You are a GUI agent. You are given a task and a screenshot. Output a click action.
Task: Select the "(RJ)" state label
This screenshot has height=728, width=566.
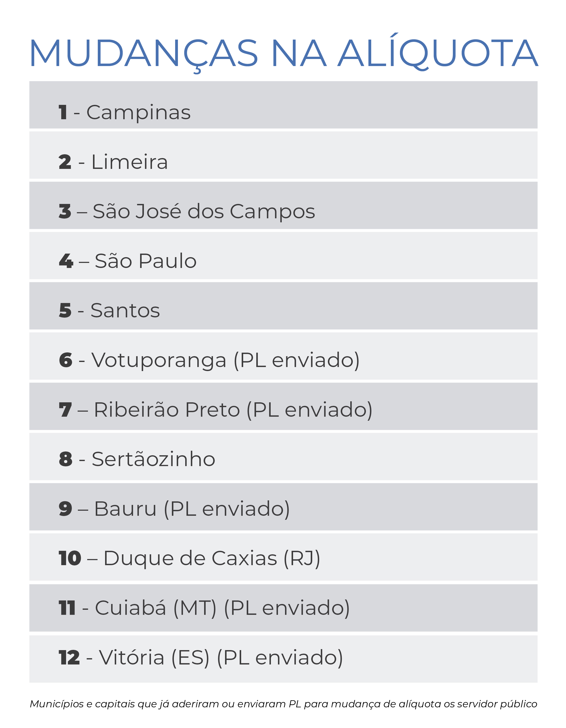click(x=302, y=558)
